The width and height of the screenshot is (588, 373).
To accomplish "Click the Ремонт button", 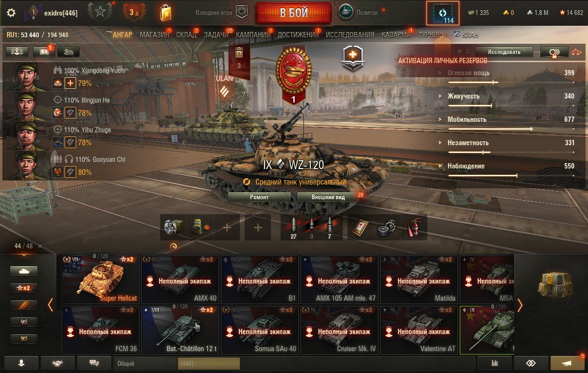I will [259, 197].
